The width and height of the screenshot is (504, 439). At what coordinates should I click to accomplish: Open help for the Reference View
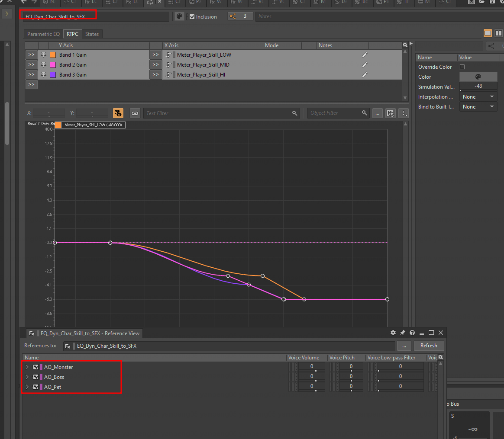[x=412, y=333]
